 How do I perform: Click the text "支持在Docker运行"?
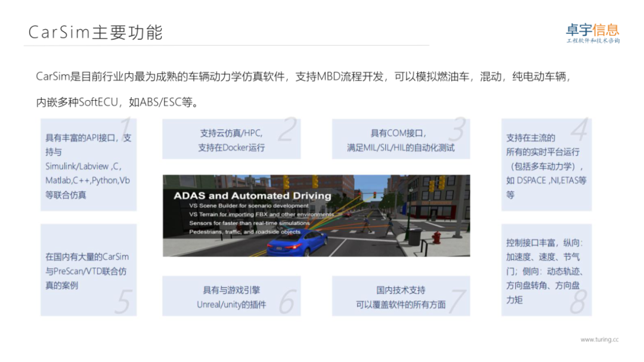(x=231, y=147)
